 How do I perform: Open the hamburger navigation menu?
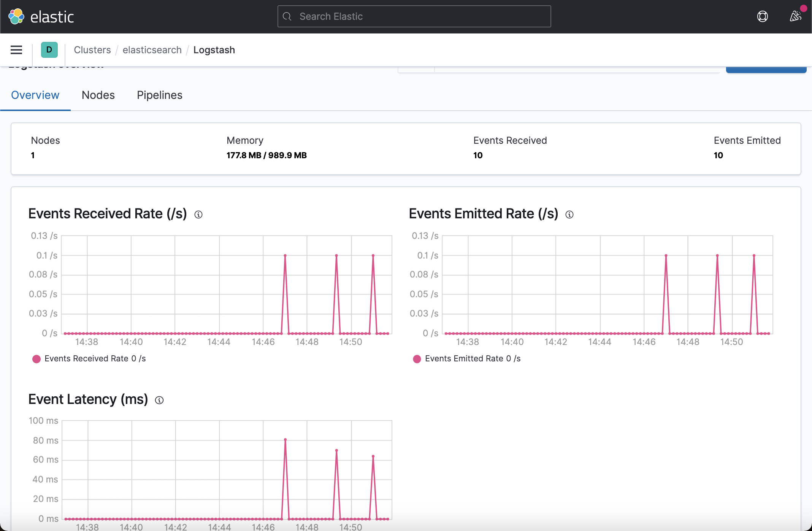[x=16, y=50]
